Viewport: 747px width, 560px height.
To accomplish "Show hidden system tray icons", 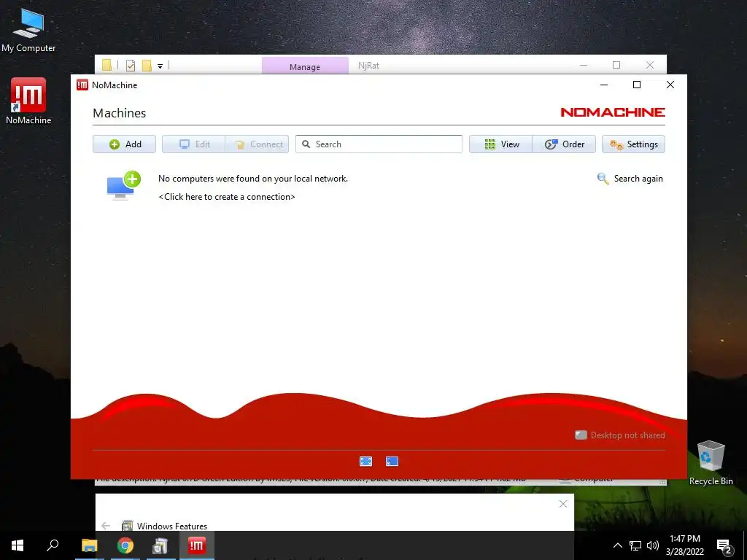I will (x=617, y=545).
